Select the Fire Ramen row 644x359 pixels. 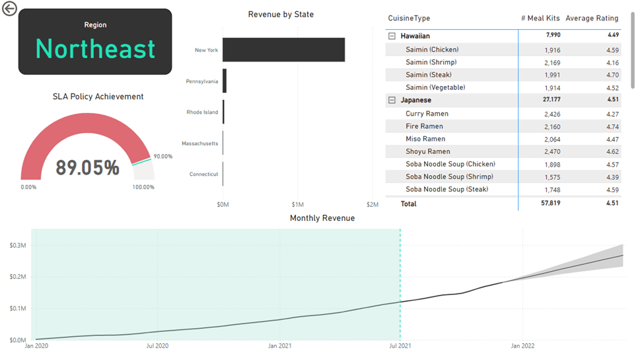pos(424,126)
